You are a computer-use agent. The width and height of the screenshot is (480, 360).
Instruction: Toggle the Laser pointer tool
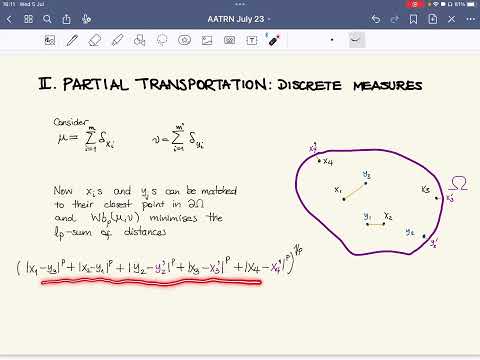coord(274,40)
